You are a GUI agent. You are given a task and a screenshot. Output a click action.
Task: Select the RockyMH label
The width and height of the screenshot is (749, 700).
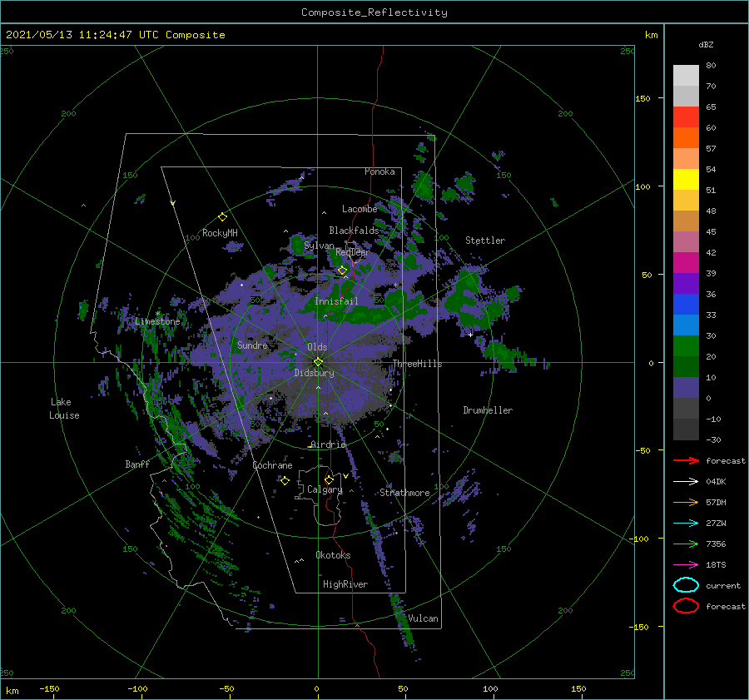click(220, 233)
